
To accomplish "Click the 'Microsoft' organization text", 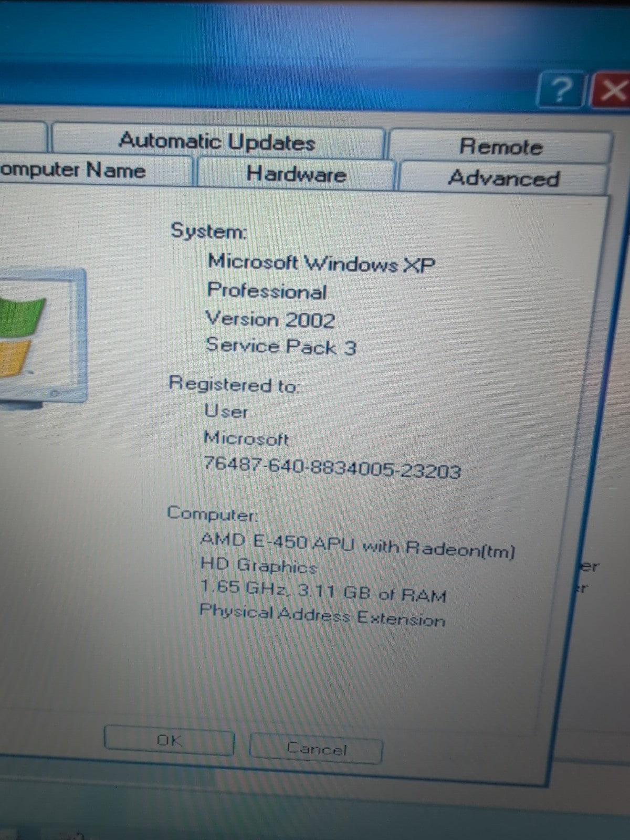I will (x=246, y=437).
